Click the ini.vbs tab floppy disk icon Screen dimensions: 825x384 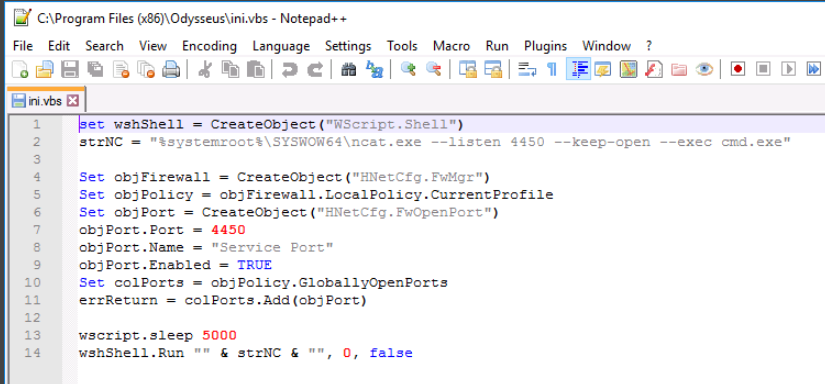coord(18,100)
